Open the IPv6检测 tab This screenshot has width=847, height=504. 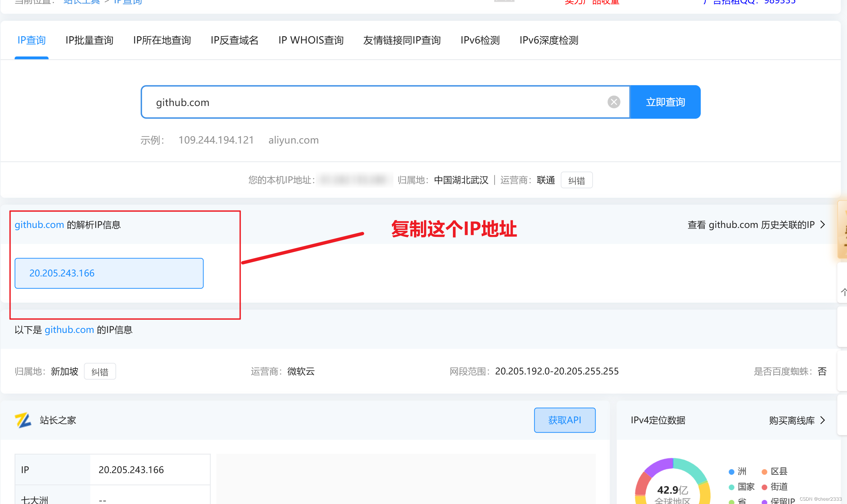click(x=480, y=41)
